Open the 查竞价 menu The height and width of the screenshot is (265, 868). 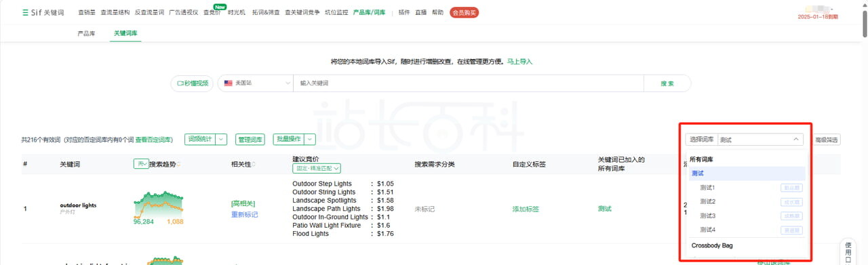[212, 12]
